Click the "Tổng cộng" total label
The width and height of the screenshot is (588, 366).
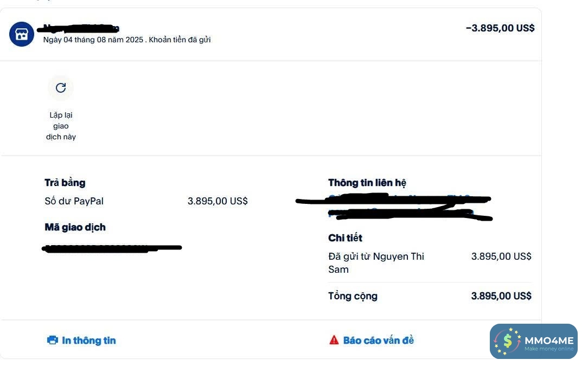pos(353,296)
